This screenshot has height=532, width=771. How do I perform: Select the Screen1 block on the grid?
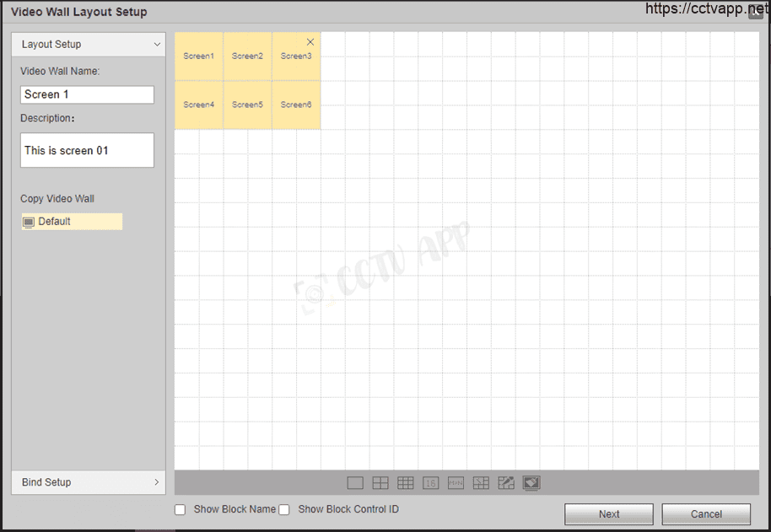tap(199, 56)
